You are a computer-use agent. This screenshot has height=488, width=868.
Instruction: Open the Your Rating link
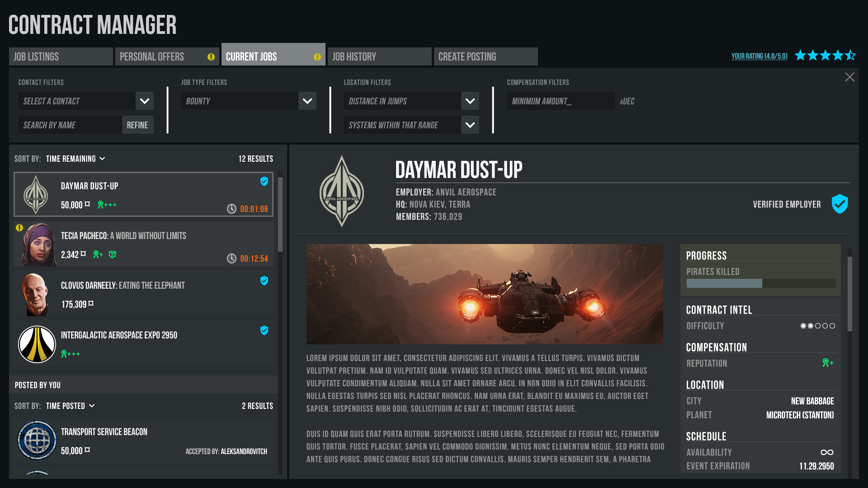coord(759,56)
